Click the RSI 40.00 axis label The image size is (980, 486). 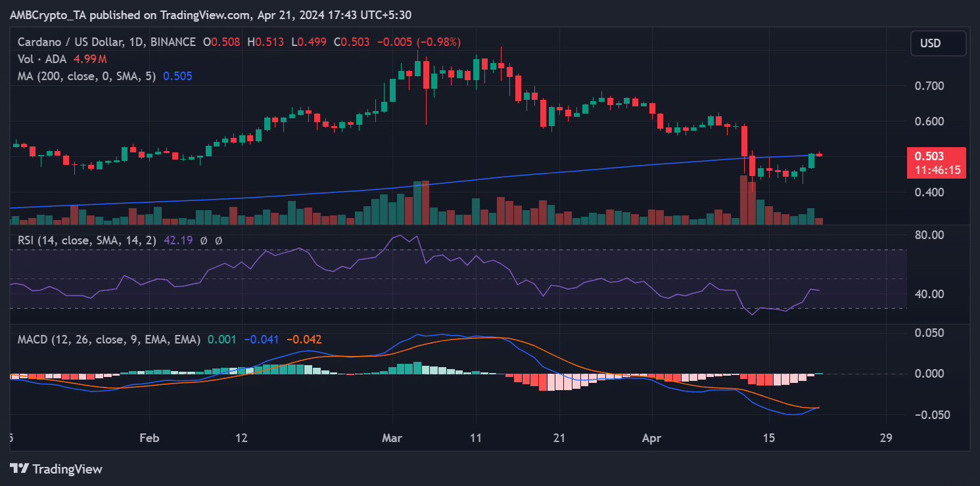pyautogui.click(x=929, y=294)
